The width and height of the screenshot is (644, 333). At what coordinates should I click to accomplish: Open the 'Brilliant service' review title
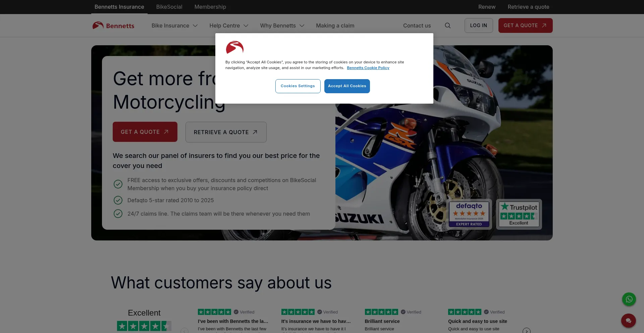[382, 321]
